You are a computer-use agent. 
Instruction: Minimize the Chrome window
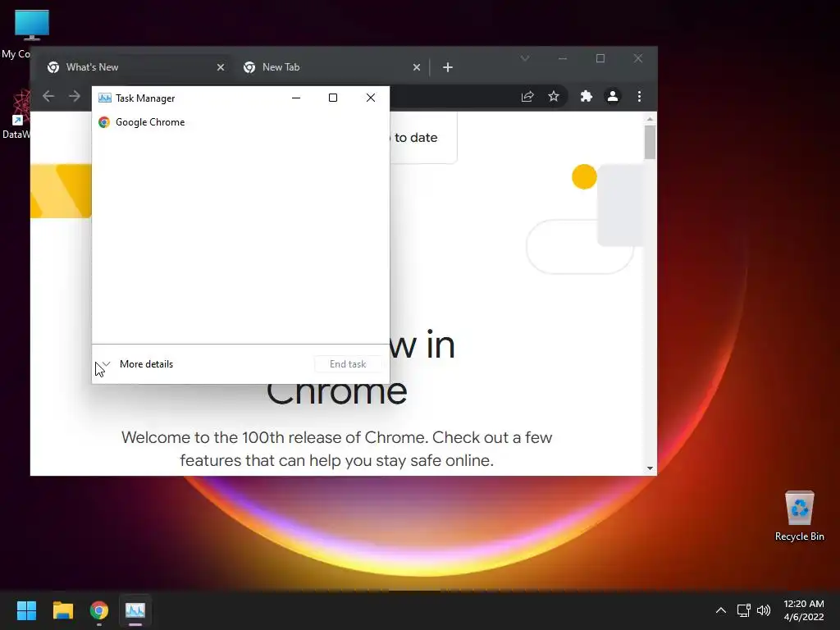point(563,58)
